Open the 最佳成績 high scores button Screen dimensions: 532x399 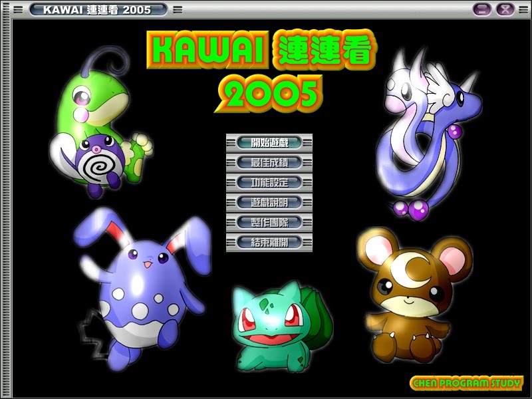269,162
